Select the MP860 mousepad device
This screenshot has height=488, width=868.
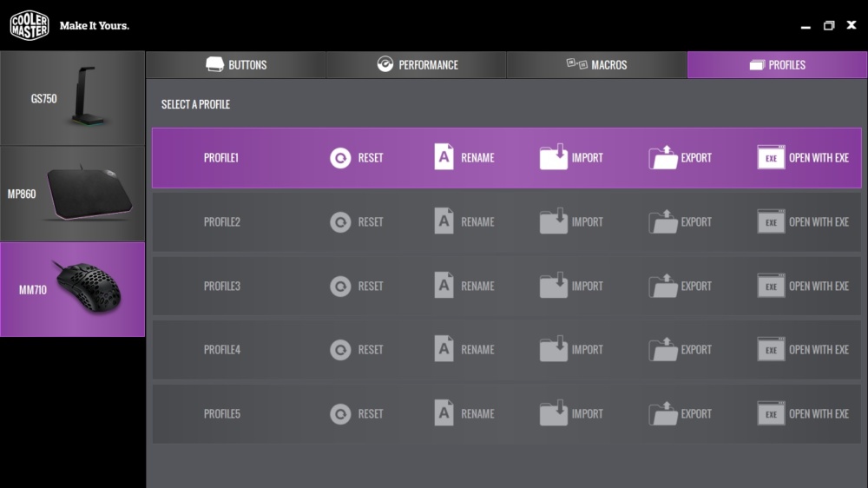point(73,194)
